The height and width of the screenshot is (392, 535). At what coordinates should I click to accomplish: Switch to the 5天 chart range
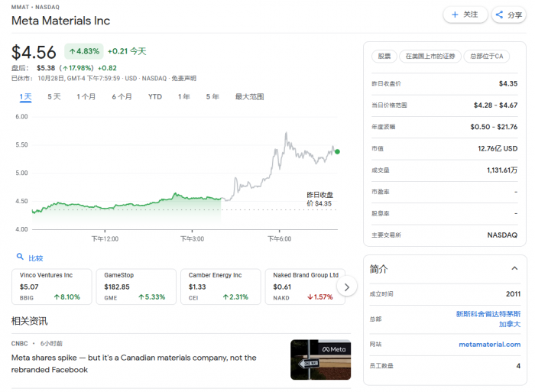[54, 97]
